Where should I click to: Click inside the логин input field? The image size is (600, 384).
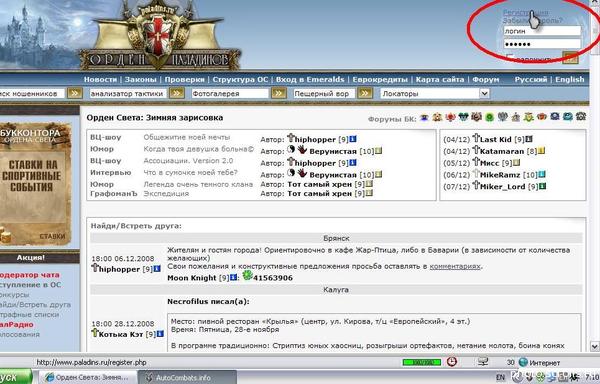click(x=542, y=31)
